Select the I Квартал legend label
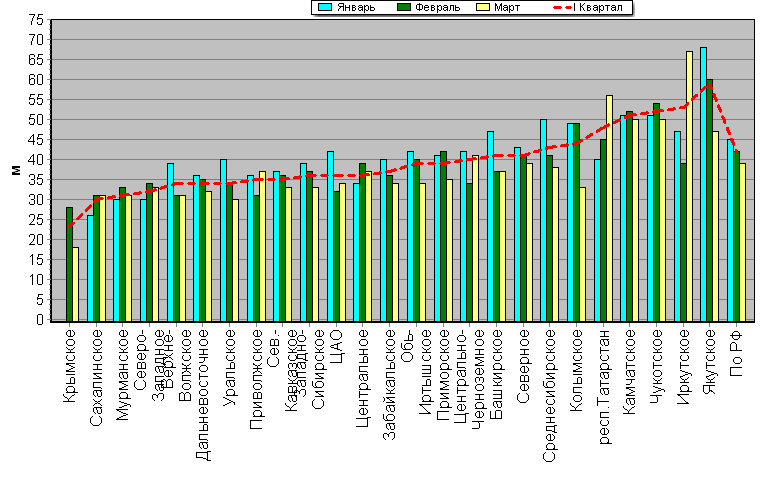This screenshot has height=479, width=777. coord(598,7)
